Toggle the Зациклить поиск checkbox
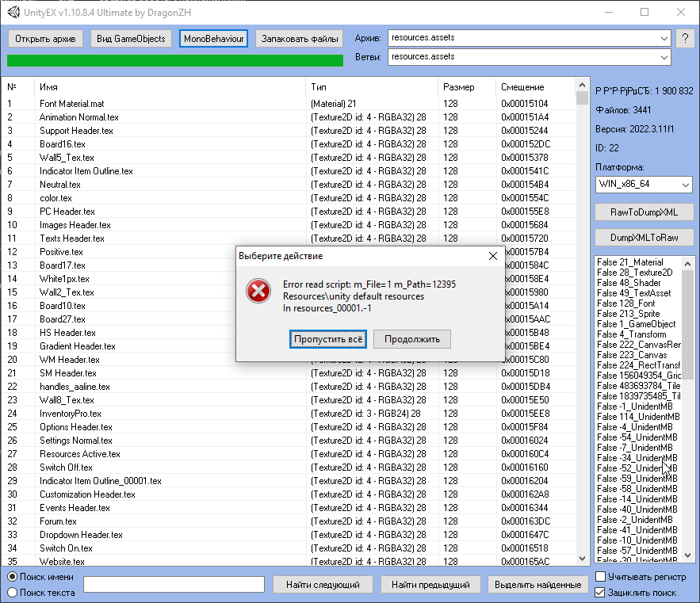 click(x=601, y=592)
